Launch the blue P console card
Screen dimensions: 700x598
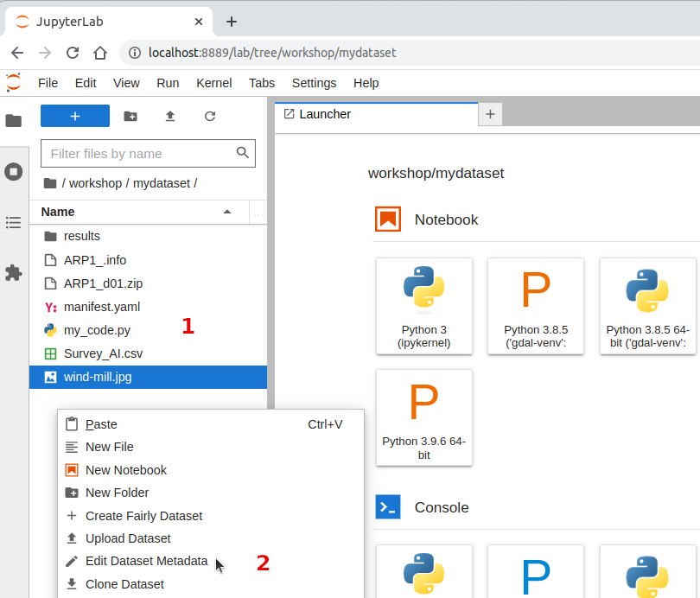click(536, 572)
